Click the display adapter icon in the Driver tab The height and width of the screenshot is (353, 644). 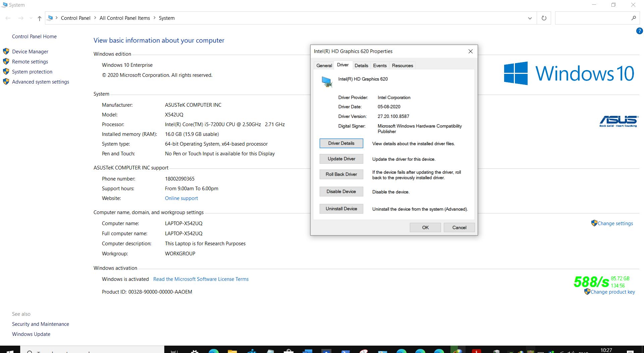(327, 82)
